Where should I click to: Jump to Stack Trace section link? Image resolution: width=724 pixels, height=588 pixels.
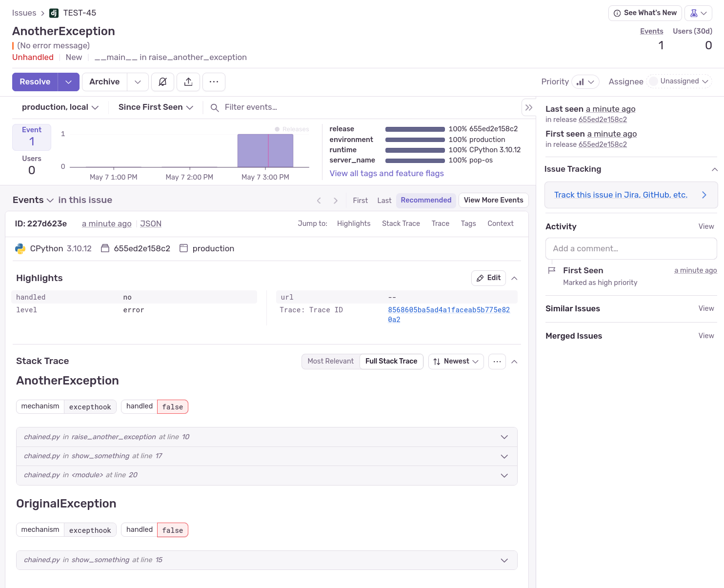[401, 223]
